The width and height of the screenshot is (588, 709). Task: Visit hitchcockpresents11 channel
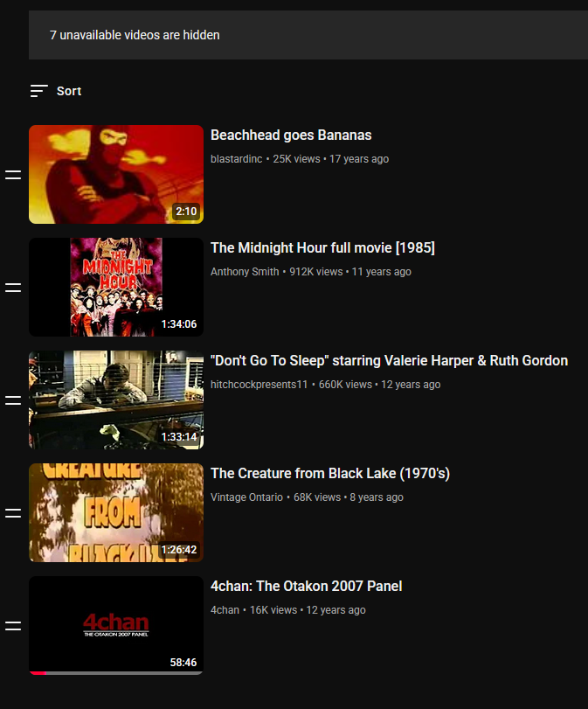(259, 385)
